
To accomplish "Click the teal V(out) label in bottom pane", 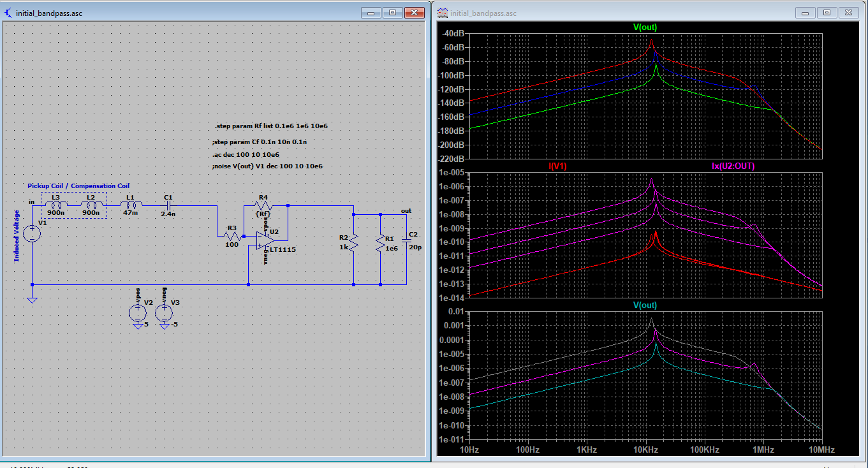I will (x=645, y=305).
